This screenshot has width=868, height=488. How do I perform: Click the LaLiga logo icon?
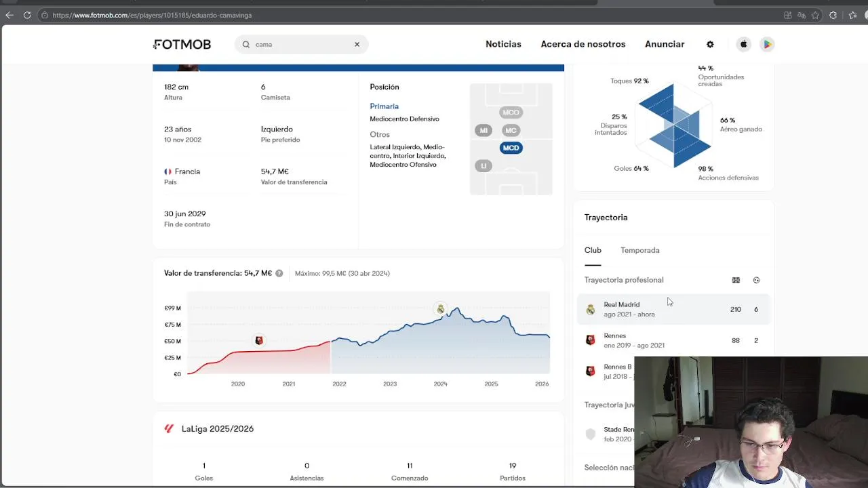(169, 428)
